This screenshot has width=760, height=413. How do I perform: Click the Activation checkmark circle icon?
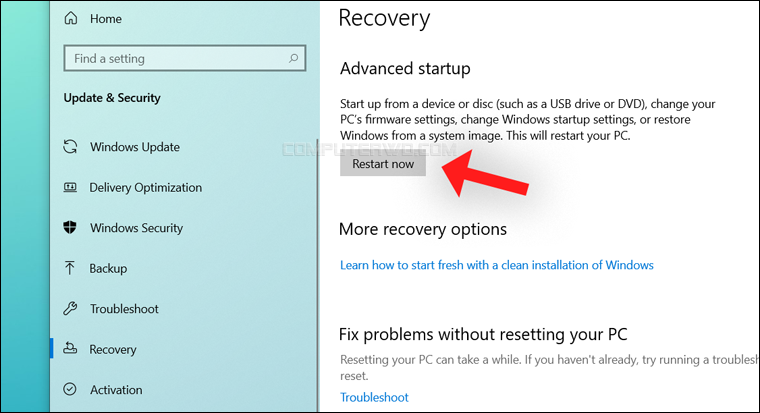70,389
